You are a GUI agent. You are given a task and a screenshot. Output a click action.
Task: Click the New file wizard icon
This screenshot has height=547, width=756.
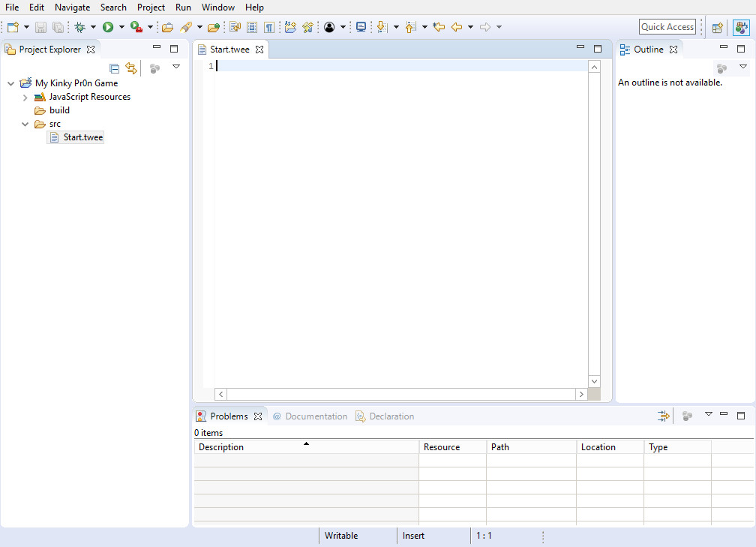[x=12, y=27]
